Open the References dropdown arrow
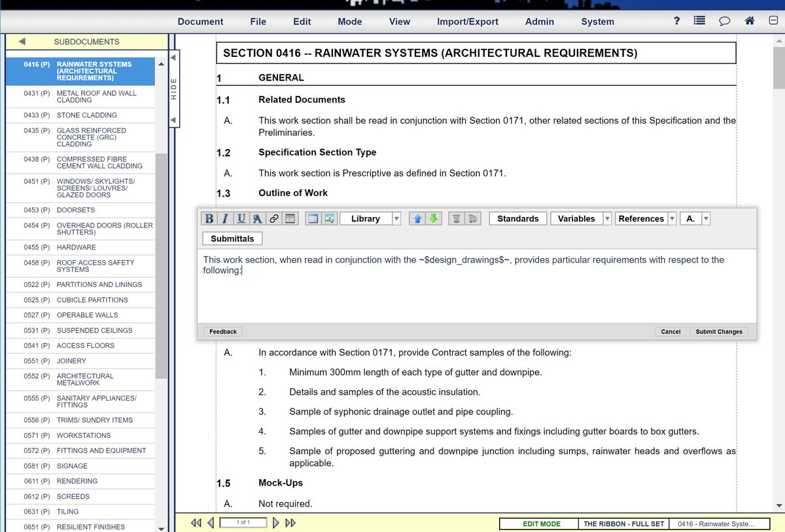The height and width of the screenshot is (532, 785). (x=672, y=219)
